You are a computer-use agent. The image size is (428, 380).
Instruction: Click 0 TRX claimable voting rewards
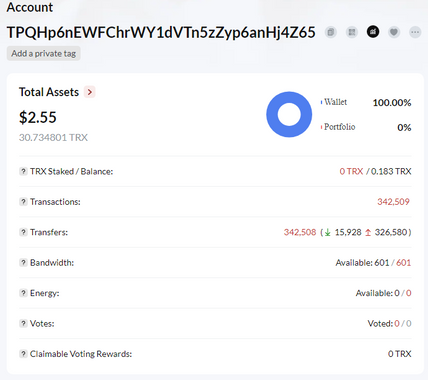(400, 354)
